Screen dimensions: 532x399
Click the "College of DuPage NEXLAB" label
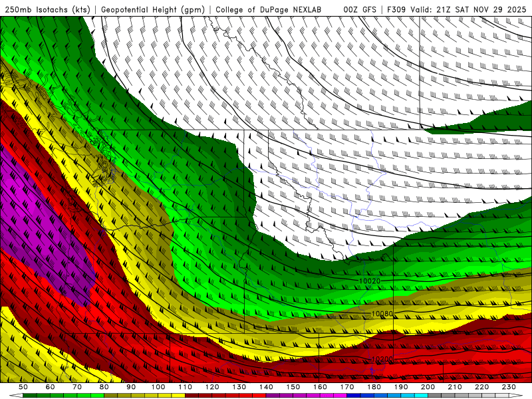click(x=268, y=10)
